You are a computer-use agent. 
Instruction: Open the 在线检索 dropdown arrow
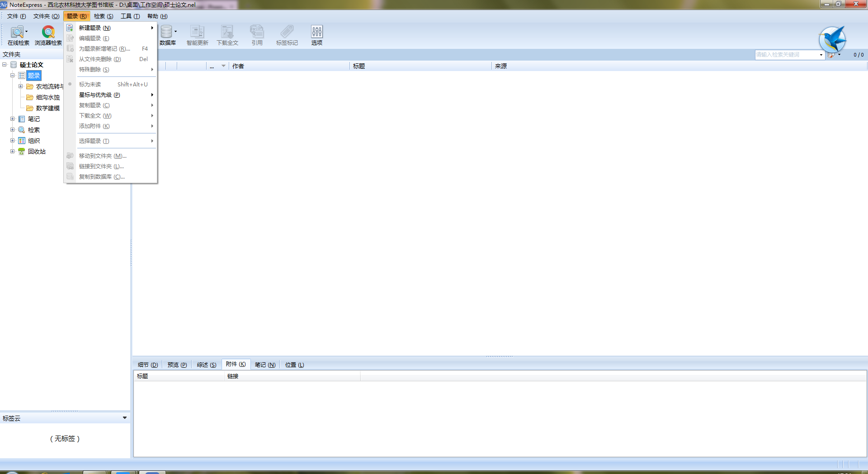(27, 32)
